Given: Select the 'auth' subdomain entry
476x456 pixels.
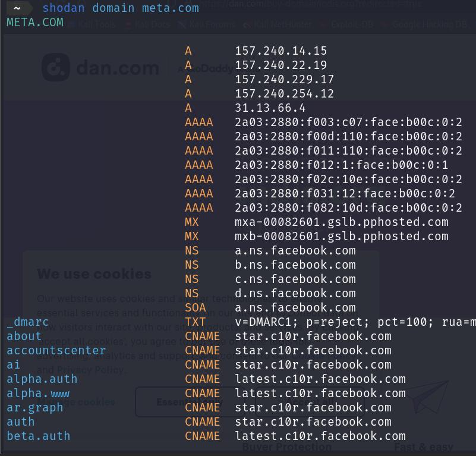Looking at the screenshot, I should pyautogui.click(x=21, y=422).
